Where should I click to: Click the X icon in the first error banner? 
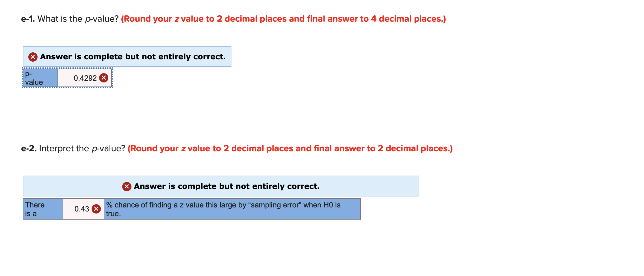[x=32, y=57]
